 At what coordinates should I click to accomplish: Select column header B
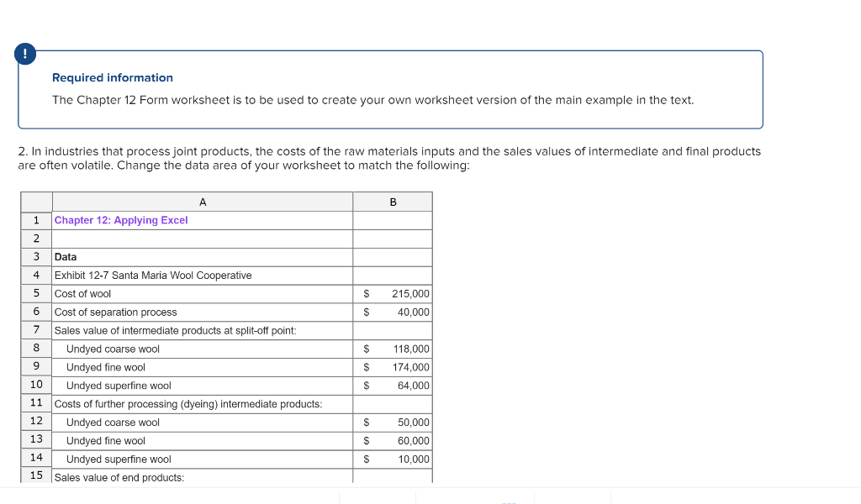[392, 202]
